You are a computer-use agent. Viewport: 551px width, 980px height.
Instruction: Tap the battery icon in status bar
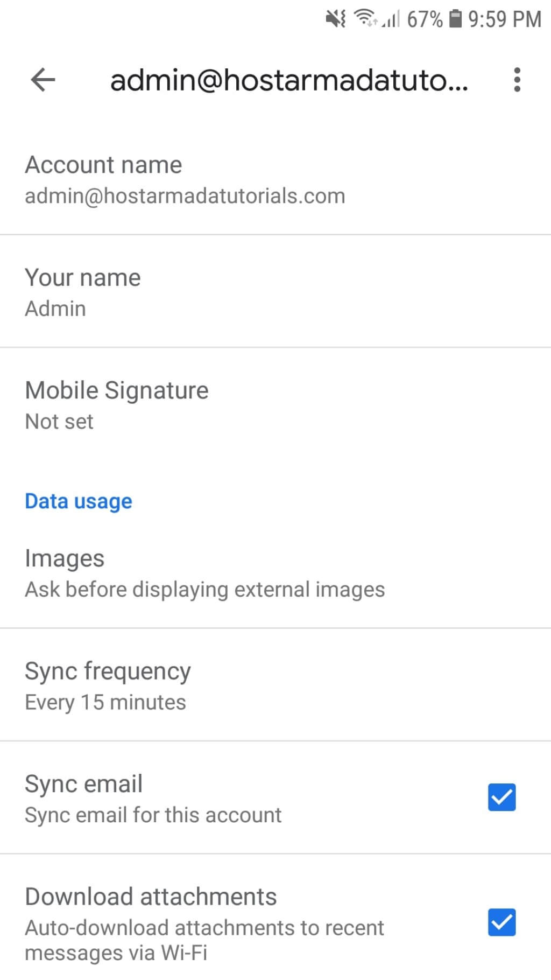point(455,19)
